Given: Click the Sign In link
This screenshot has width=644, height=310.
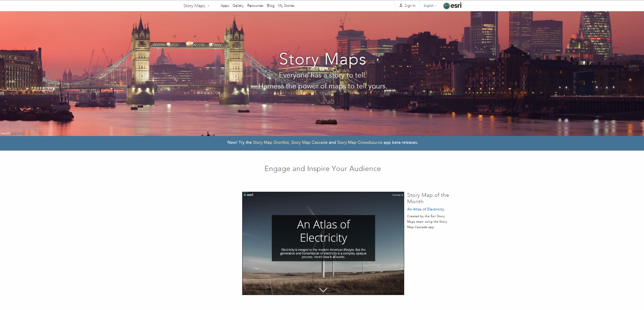Looking at the screenshot, I should click(410, 6).
